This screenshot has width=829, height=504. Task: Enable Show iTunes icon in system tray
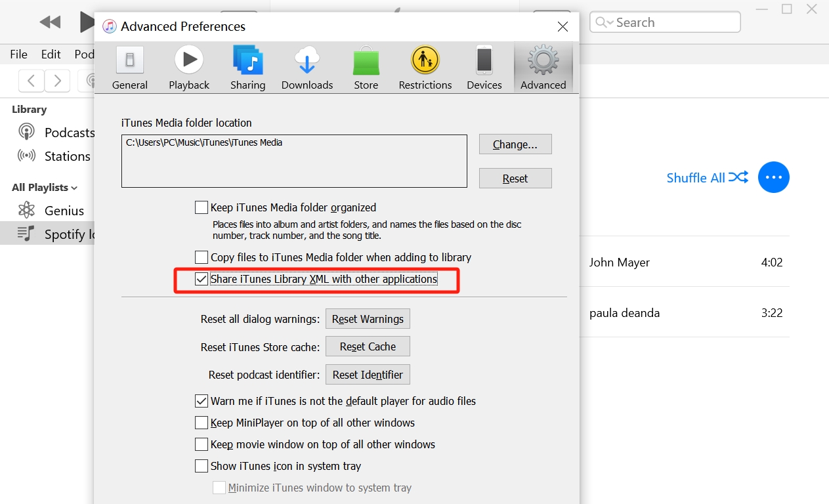202,467
